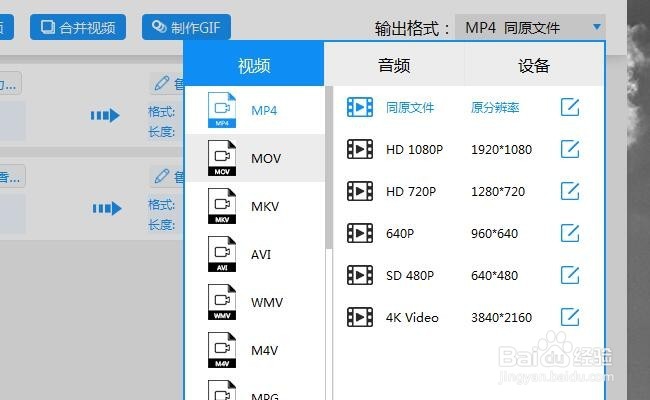Edit the HD 1080P preset settings
Image resolution: width=650 pixels, height=400 pixels.
pos(570,149)
